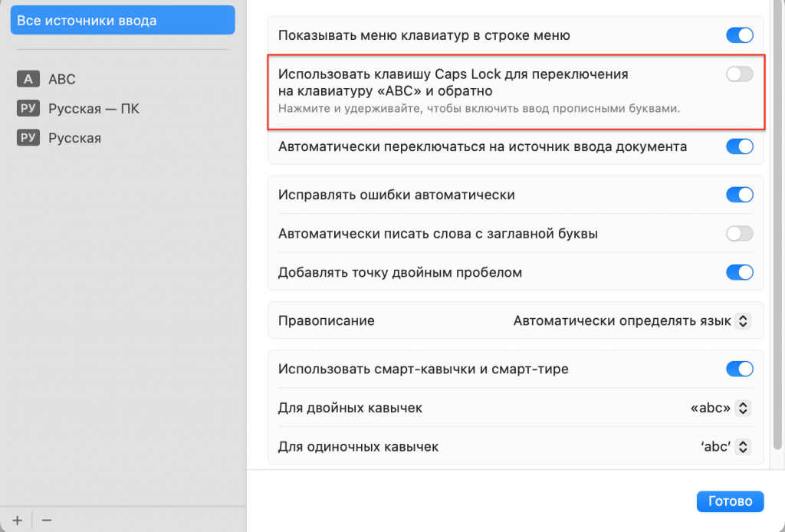Image resolution: width=785 pixels, height=532 pixels.
Task: Enable automatic capitalization of words
Action: [739, 233]
